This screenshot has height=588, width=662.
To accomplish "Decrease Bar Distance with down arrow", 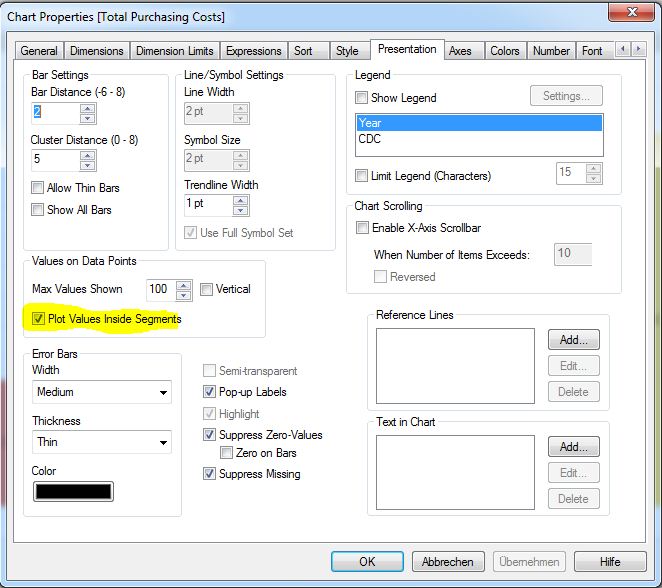I will coord(87,119).
